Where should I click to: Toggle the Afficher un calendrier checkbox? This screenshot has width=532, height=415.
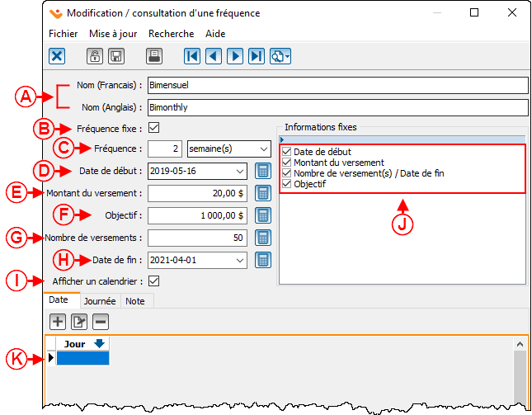pyautogui.click(x=153, y=281)
